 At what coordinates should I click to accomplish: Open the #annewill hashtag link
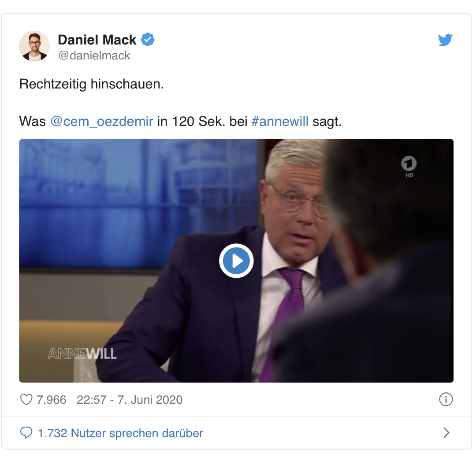[280, 122]
